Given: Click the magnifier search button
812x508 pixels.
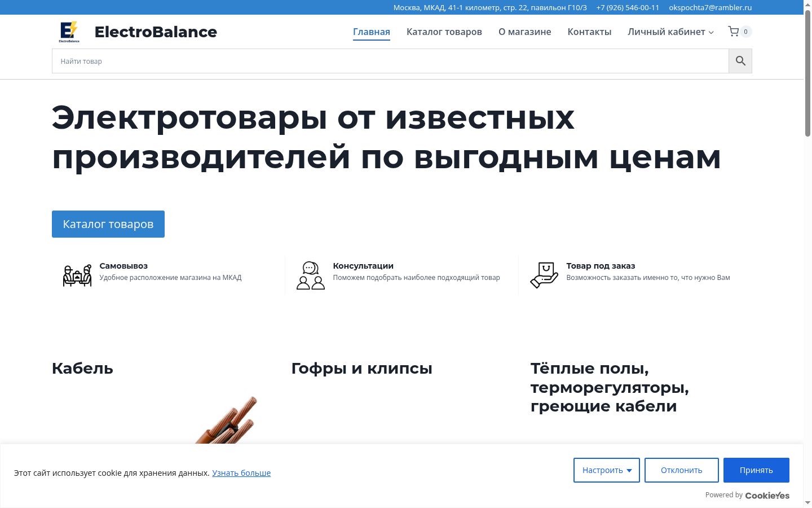Looking at the screenshot, I should pyautogui.click(x=740, y=61).
